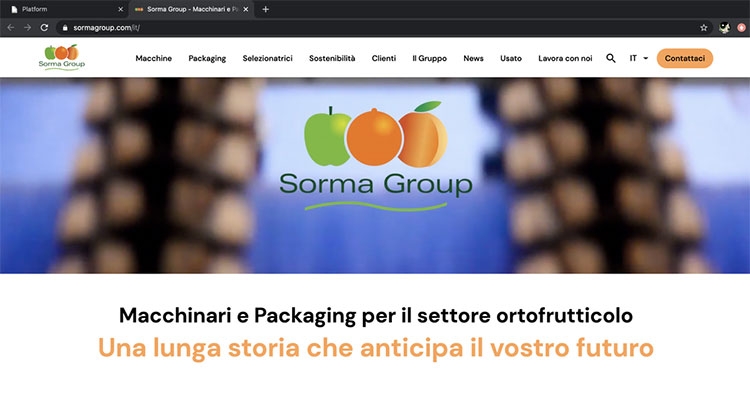Click the Sorma Group logo in header
The width and height of the screenshot is (750, 400).
(62, 57)
